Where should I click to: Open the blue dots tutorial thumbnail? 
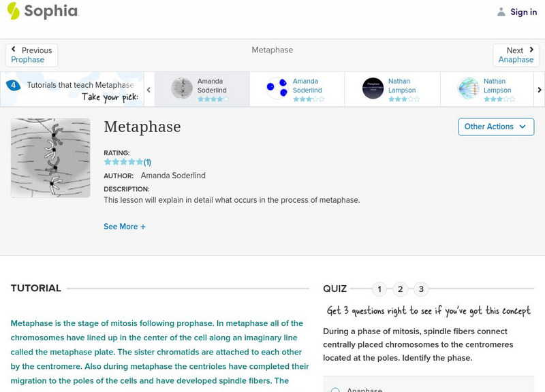(277, 88)
